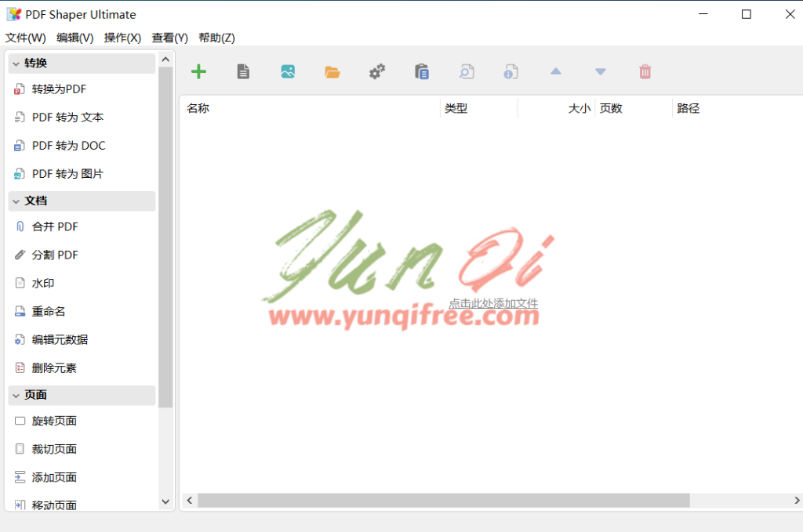The width and height of the screenshot is (803, 532).
Task: Click file list horizontal scrollbar right arrow
Action: click(797, 501)
